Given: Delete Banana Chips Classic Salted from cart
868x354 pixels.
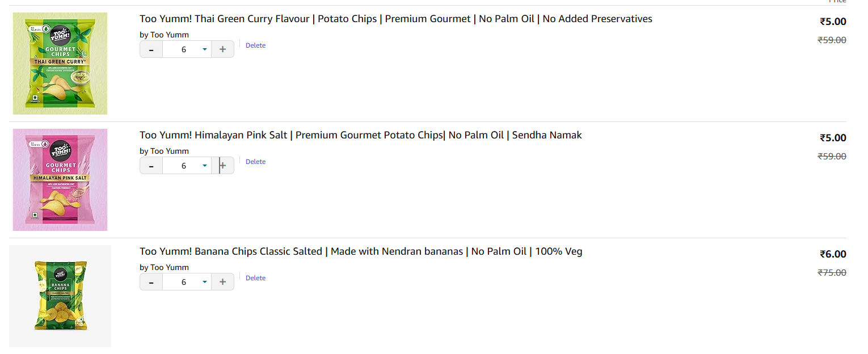Looking at the screenshot, I should click(255, 278).
